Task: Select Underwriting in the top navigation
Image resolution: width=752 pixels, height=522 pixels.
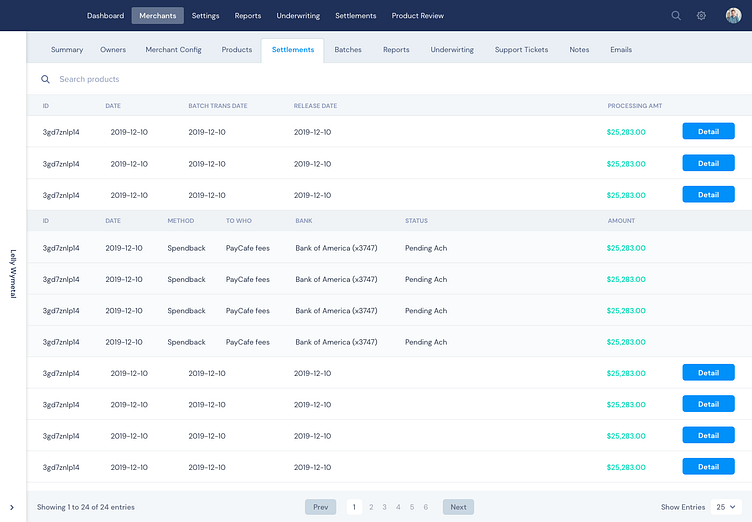Action: coord(298,16)
